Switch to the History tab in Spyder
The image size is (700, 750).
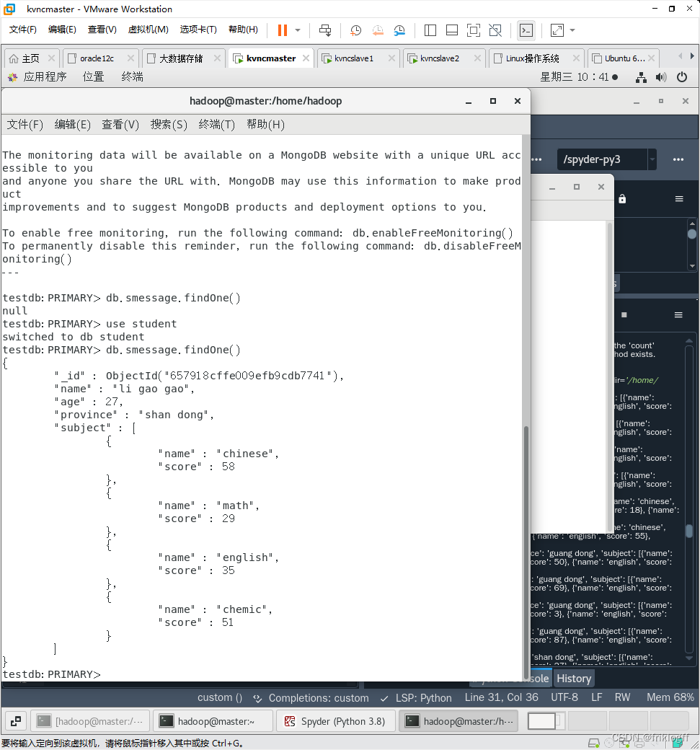(573, 678)
